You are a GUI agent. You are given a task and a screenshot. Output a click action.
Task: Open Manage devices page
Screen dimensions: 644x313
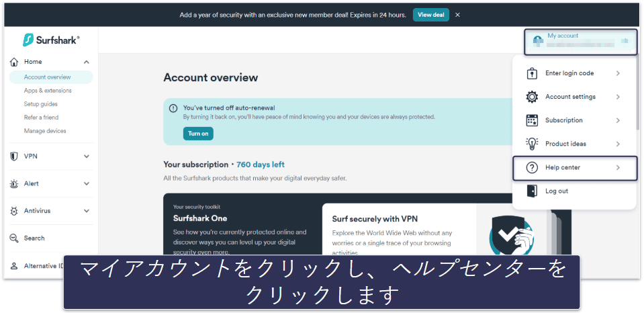45,131
